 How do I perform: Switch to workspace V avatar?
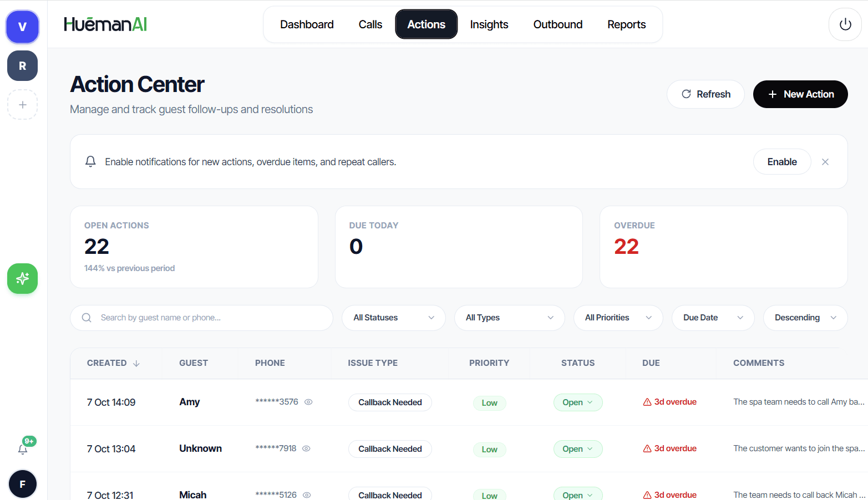[x=22, y=27]
